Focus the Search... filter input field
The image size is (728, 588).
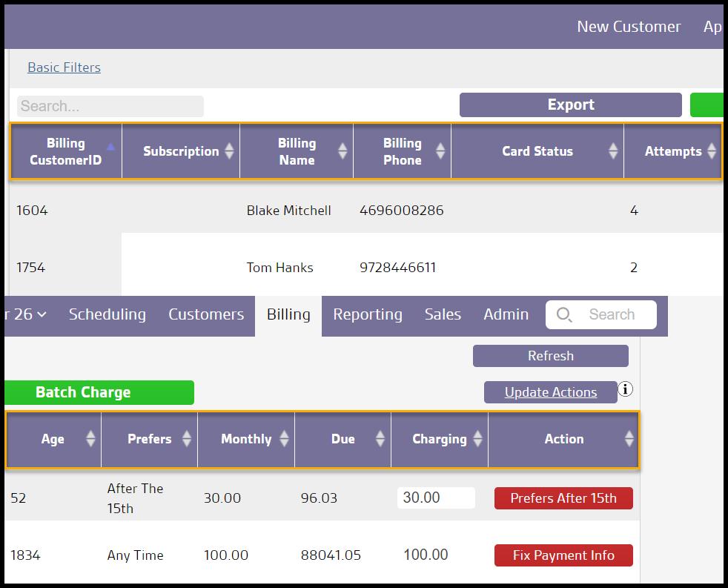110,106
